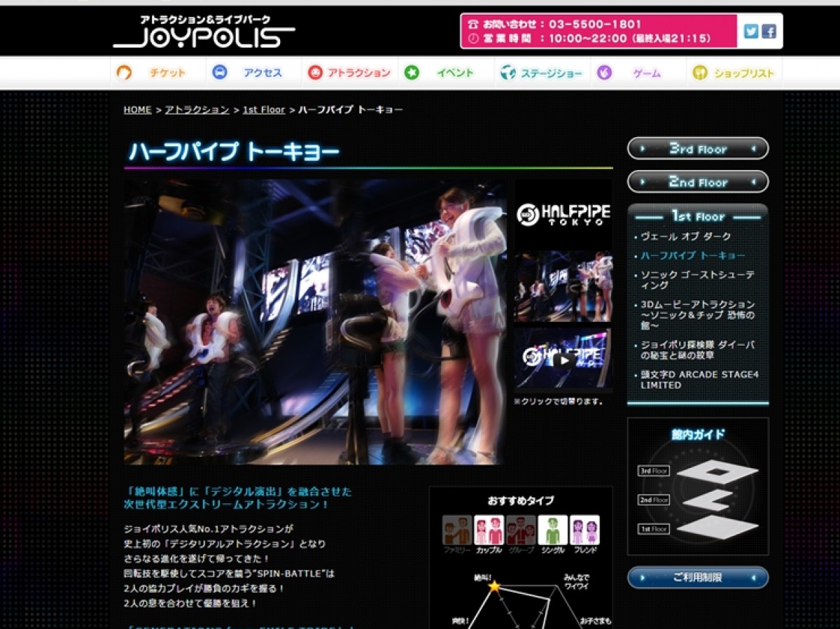Select the シングル type icon
Viewport: 840px width, 629px height.
click(x=552, y=530)
